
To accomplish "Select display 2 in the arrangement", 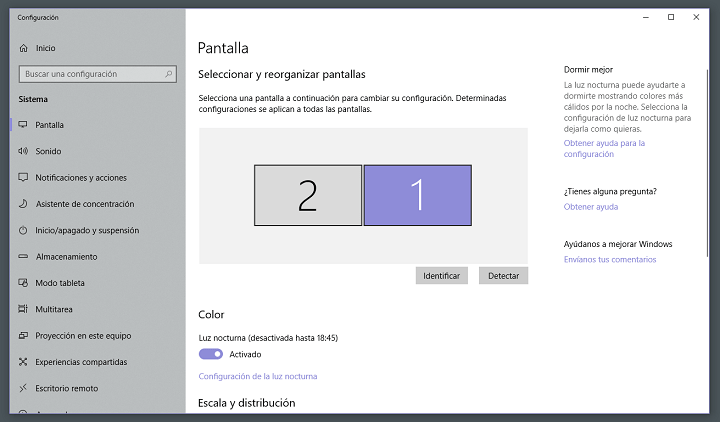I will click(x=308, y=195).
